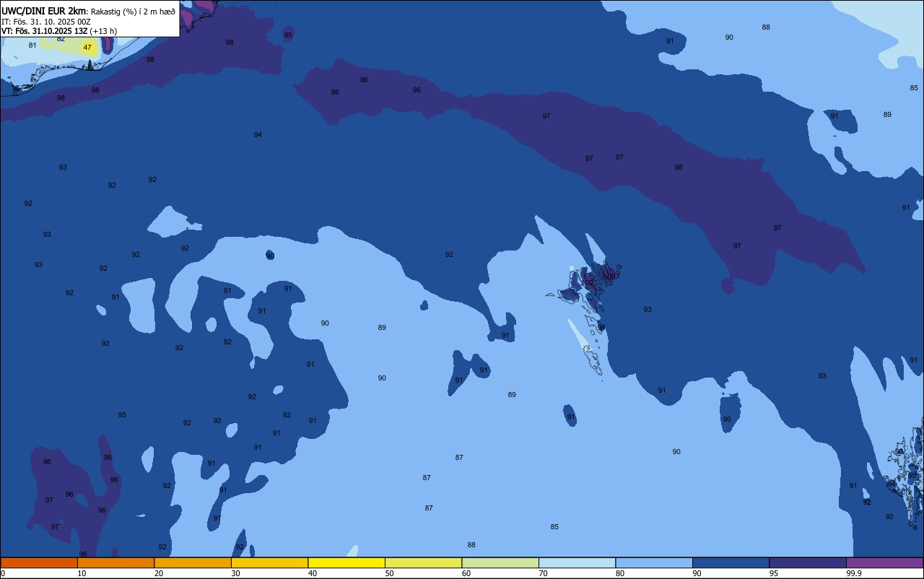Click the 70–80 lightest blue legend swatch
The width and height of the screenshot is (924, 579).
tap(577, 562)
